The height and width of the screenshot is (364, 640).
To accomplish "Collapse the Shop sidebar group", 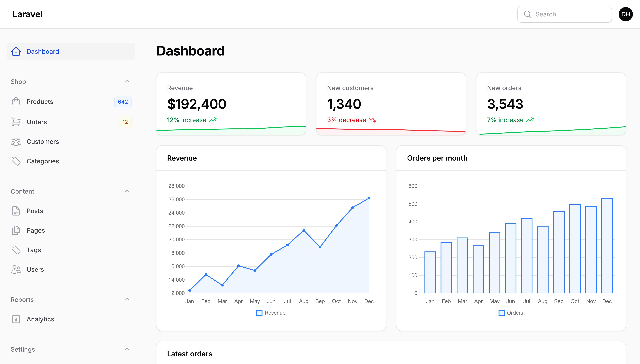I will click(127, 82).
